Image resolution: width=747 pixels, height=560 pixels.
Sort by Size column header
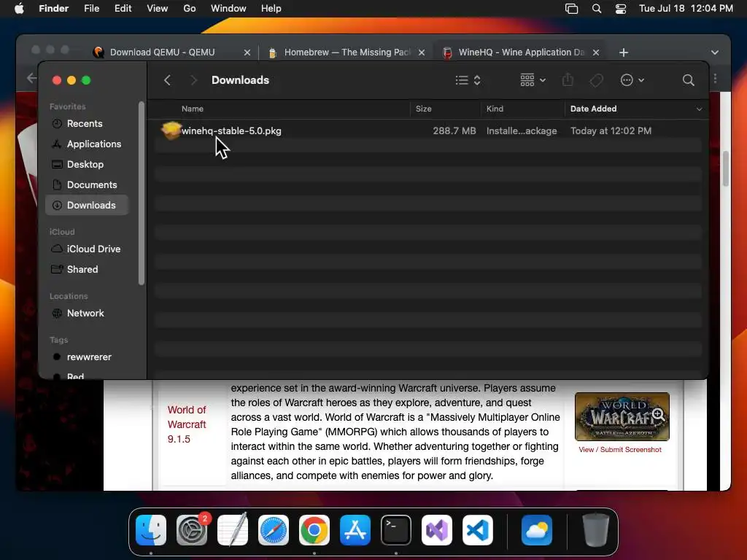[424, 109]
